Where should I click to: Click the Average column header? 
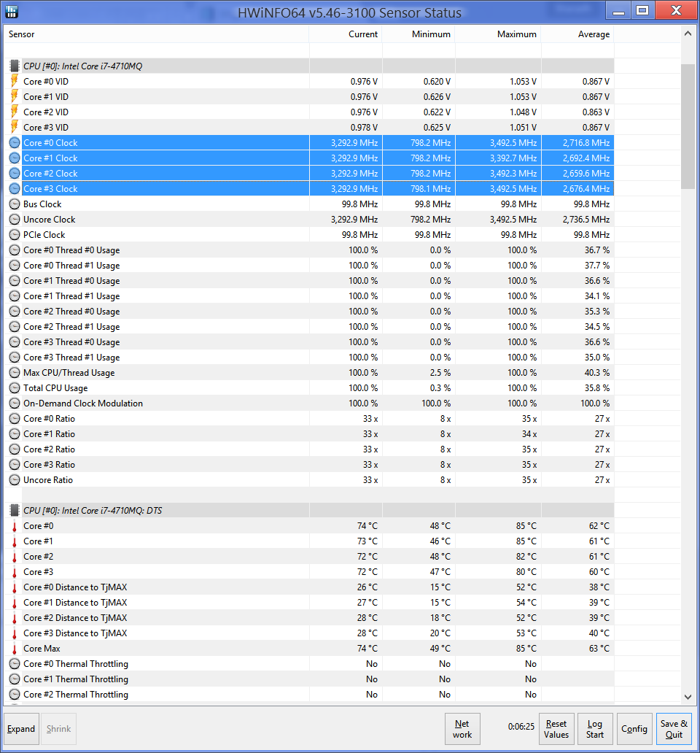tap(577, 34)
